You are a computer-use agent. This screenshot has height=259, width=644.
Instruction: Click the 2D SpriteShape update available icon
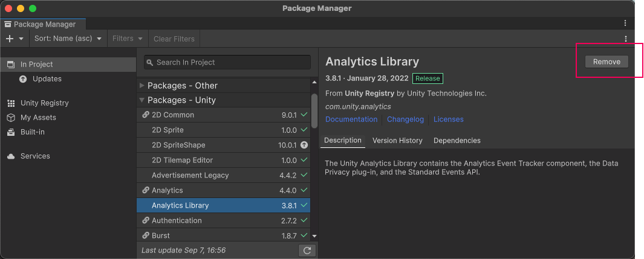tap(304, 145)
